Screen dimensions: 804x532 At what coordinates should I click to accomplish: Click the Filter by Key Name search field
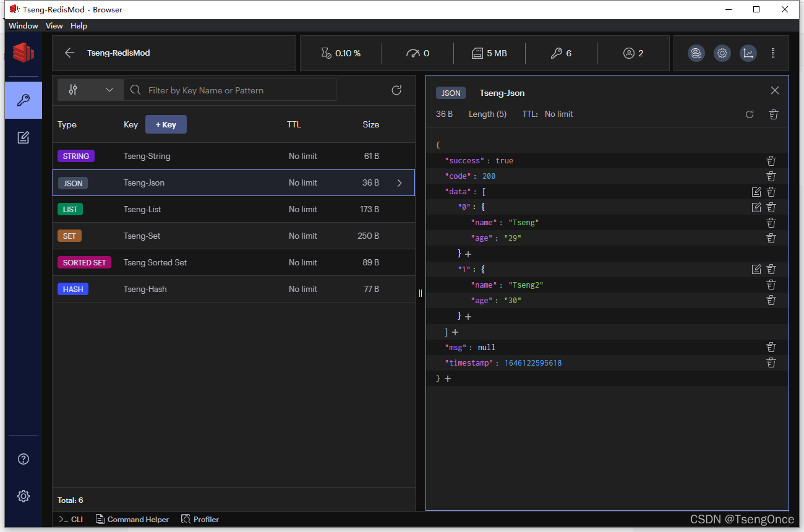[x=229, y=90]
